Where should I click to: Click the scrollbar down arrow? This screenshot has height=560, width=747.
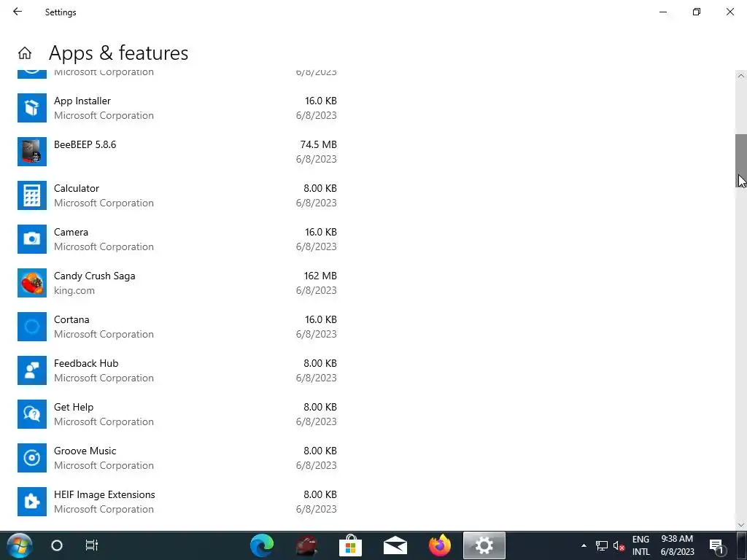(x=741, y=525)
